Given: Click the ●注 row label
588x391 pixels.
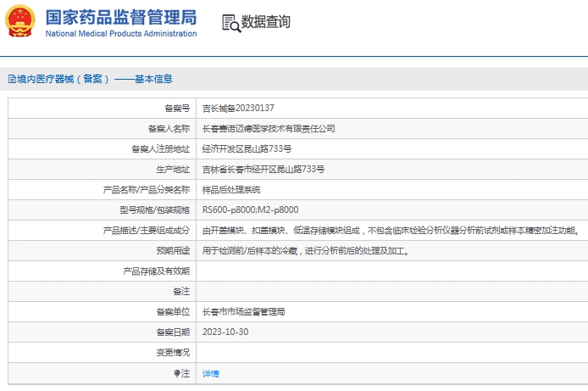Looking at the screenshot, I should tap(182, 373).
